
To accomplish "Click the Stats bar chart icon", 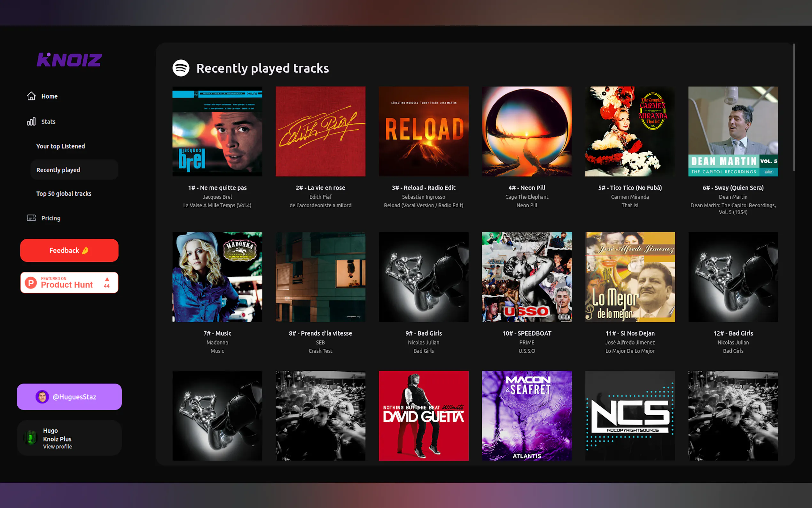I will (x=31, y=122).
